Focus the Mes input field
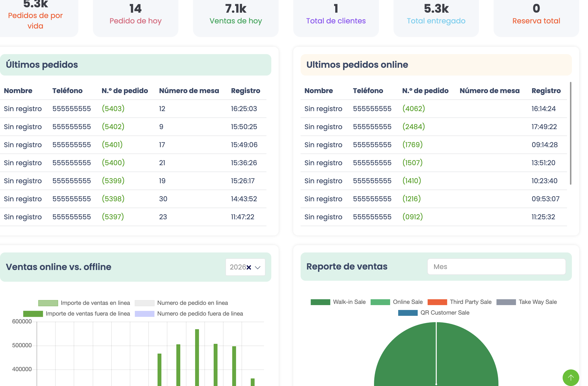This screenshot has width=588, height=386. tap(496, 267)
